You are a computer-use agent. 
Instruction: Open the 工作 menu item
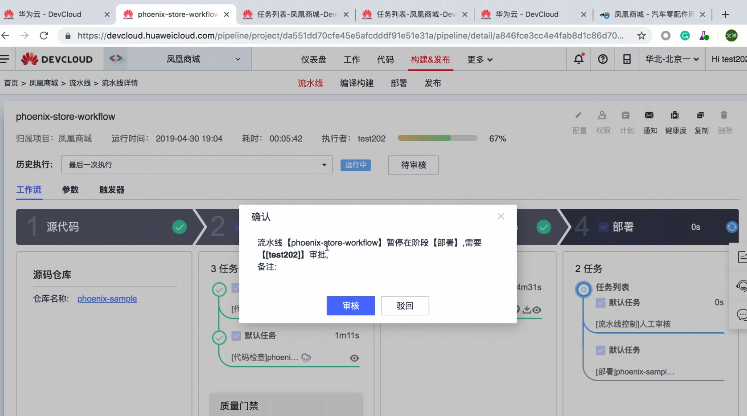[352, 59]
